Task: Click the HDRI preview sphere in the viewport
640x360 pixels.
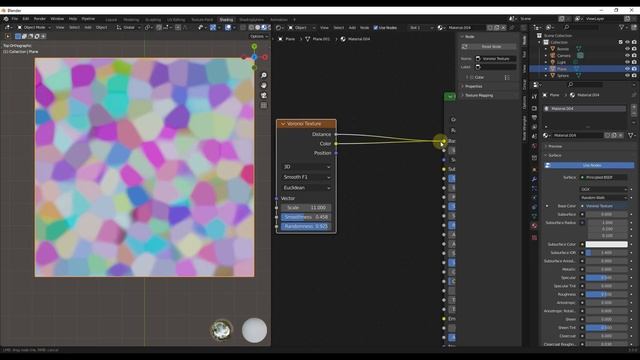Action: pyautogui.click(x=222, y=330)
